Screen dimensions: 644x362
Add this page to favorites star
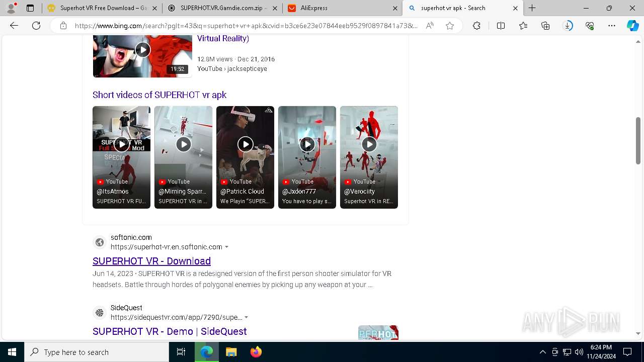pyautogui.click(x=450, y=26)
